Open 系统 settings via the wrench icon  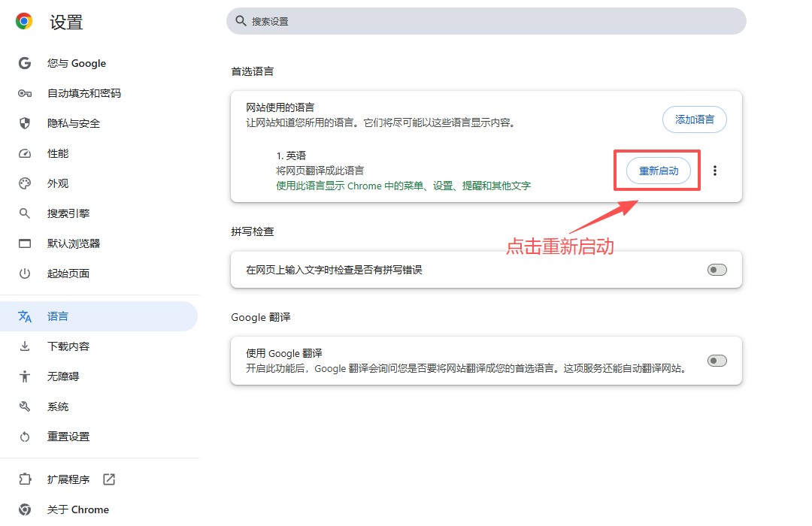[23, 406]
